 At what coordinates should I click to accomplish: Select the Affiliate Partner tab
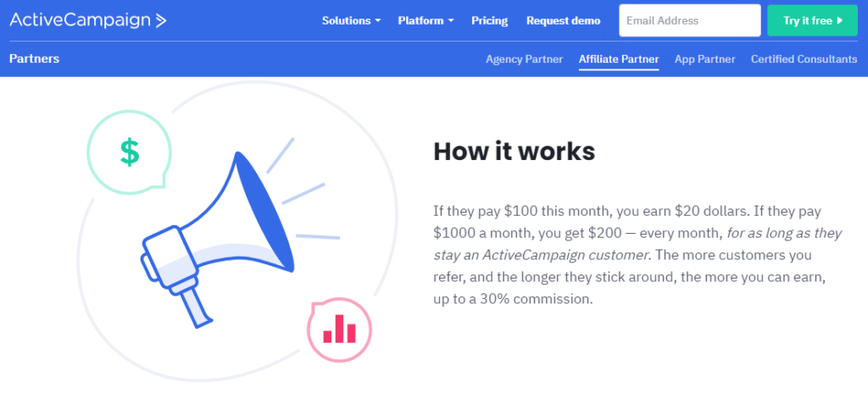click(619, 59)
